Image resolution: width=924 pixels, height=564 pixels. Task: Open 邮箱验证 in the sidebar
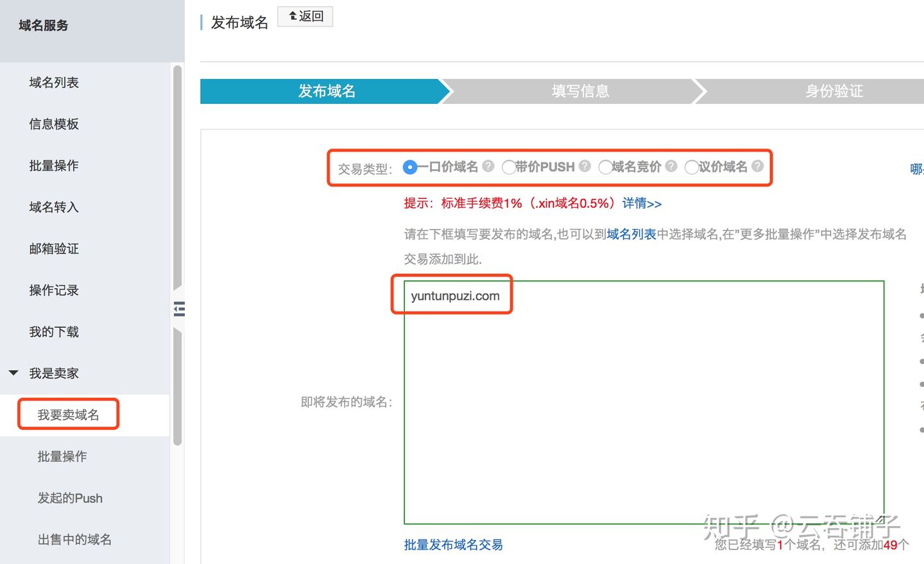53,248
